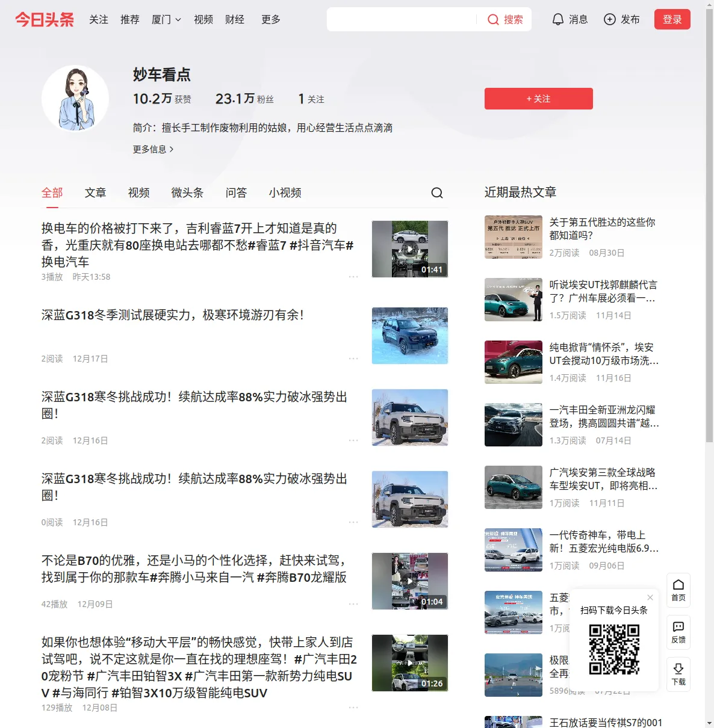The image size is (714, 728).
Task: Open hot article 听说埃安UT找郭麒麟代言了
Action: [604, 291]
